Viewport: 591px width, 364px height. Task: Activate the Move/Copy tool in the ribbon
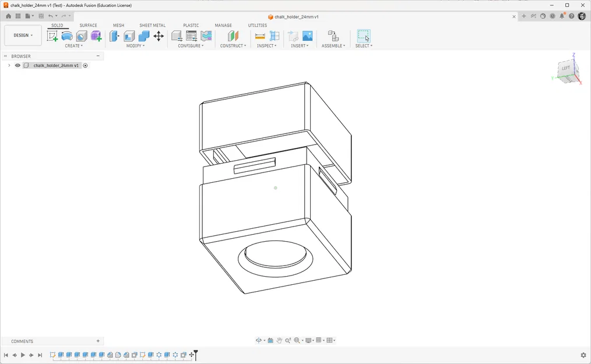point(159,36)
